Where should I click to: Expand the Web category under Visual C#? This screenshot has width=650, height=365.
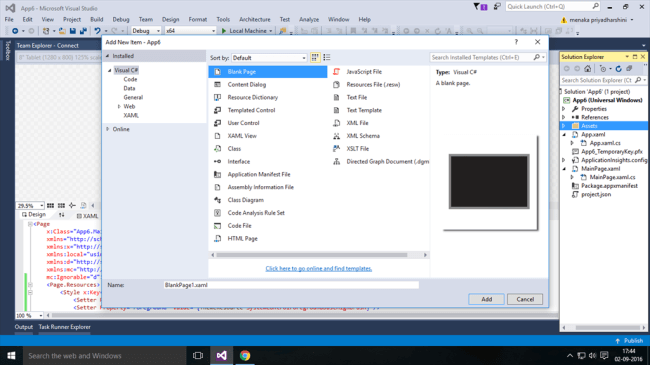(x=119, y=107)
